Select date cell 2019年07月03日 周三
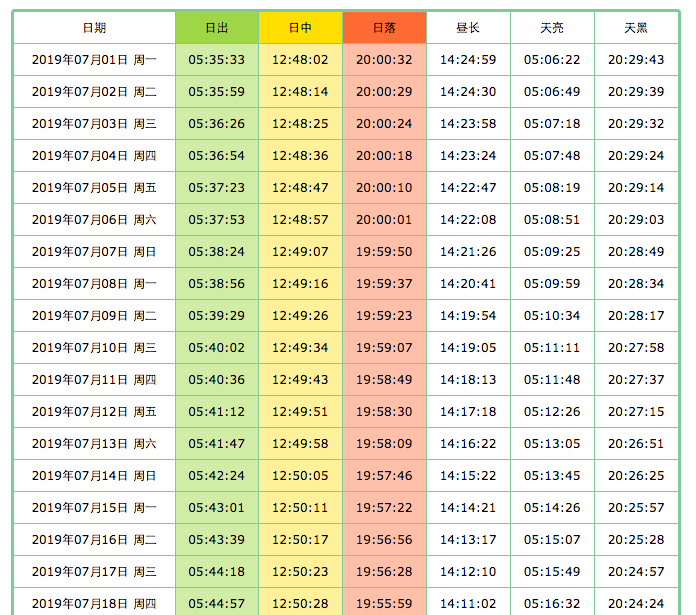This screenshot has width=696, height=615. click(94, 123)
